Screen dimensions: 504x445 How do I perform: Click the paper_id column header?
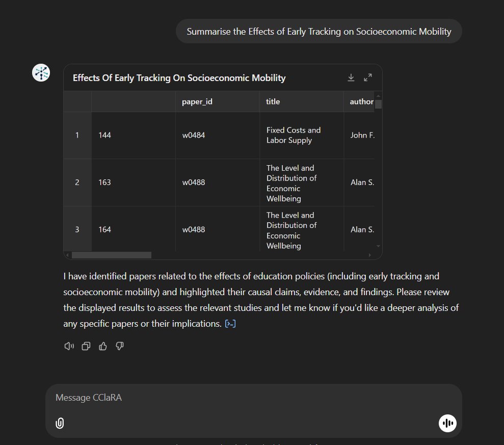click(217, 101)
